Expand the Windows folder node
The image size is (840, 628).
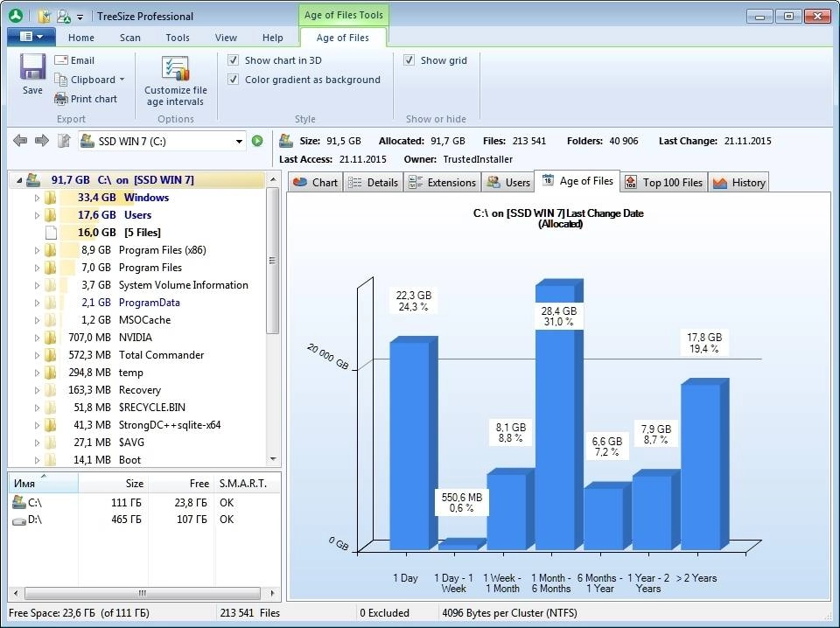tap(37, 198)
